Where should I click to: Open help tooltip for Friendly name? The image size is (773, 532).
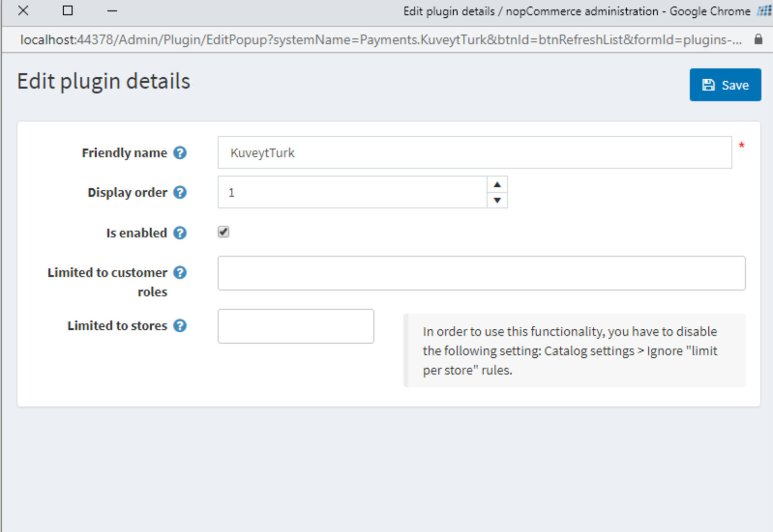[180, 153]
